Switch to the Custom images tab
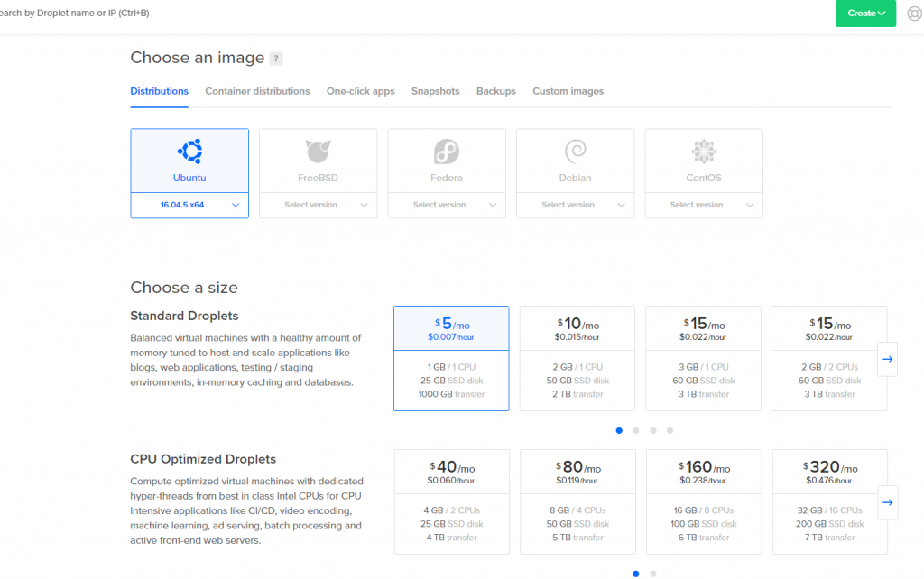924x579 pixels. [568, 91]
